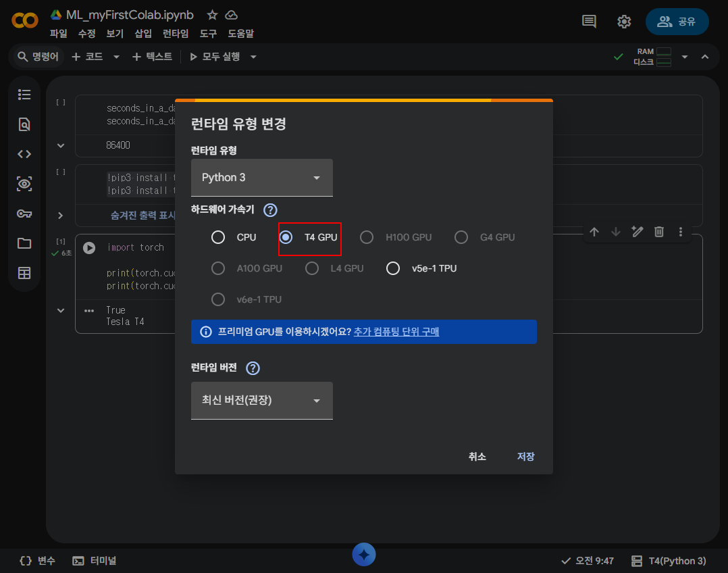Click info icon in premium GPU banner
728x573 pixels.
pyautogui.click(x=206, y=332)
